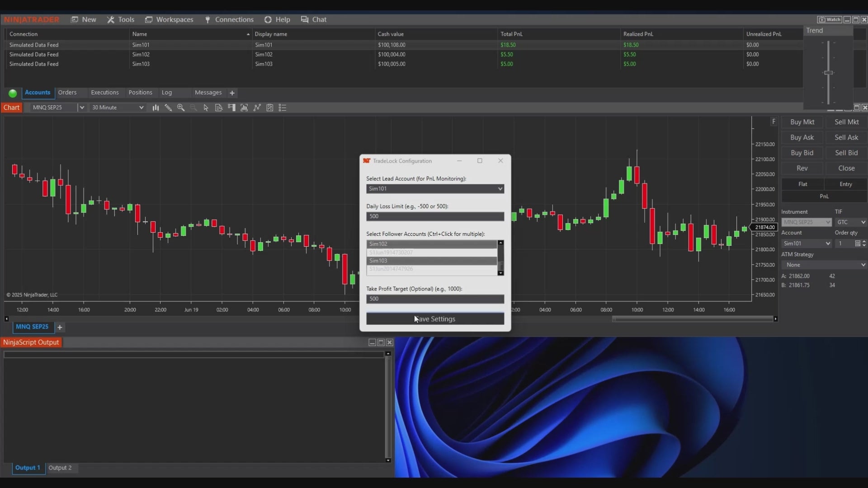The width and height of the screenshot is (868, 488).
Task: Adjust the Trend vertical slider handle
Action: click(828, 73)
